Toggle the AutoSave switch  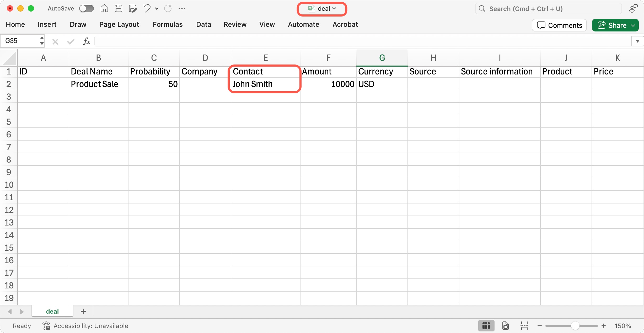87,9
